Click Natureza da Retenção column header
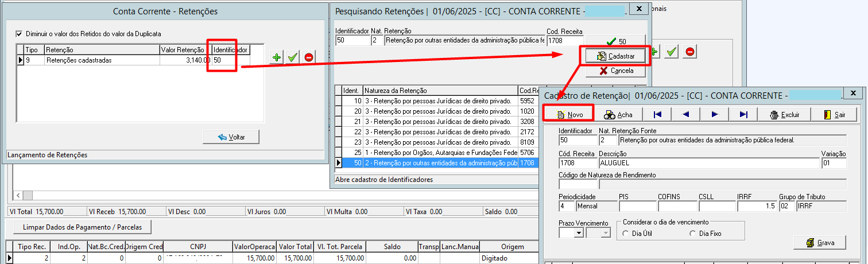The width and height of the screenshot is (868, 264). [x=440, y=91]
